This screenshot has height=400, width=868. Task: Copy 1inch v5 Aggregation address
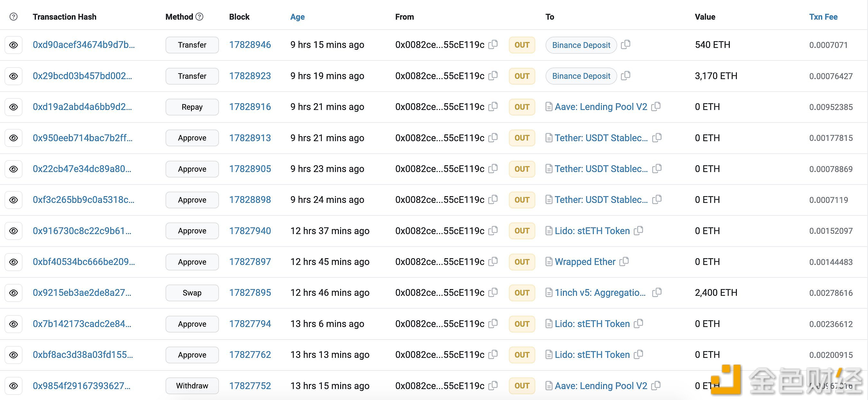[657, 293]
